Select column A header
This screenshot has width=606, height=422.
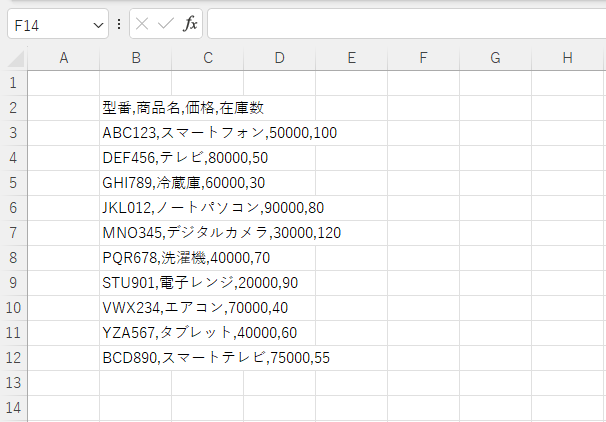[64, 58]
